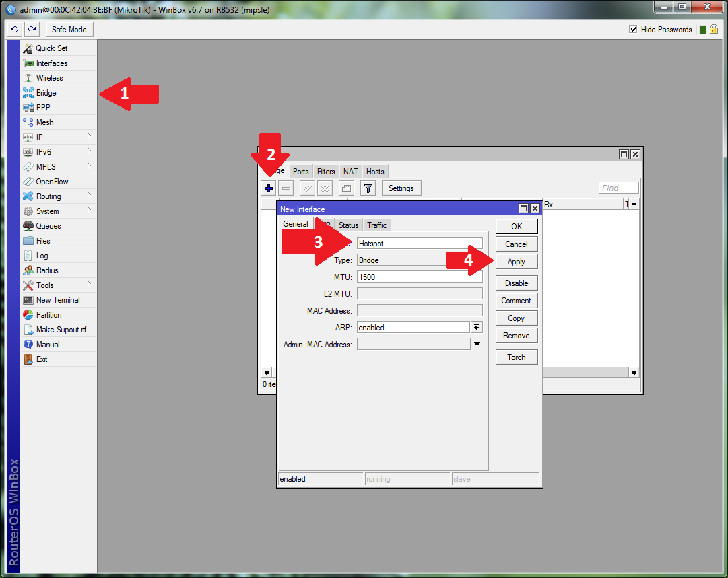Viewport: 728px width, 578px height.
Task: Open OpenFlow sidebar entry
Action: (x=59, y=182)
